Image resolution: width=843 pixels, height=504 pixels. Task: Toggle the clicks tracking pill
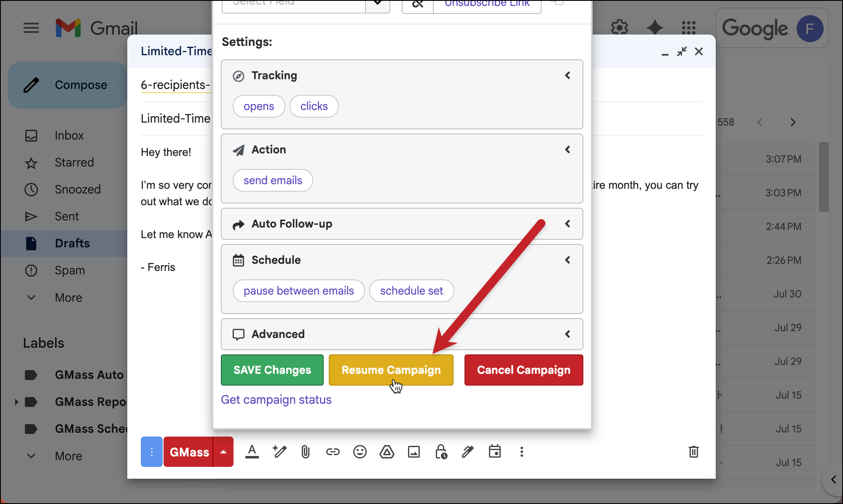[314, 106]
